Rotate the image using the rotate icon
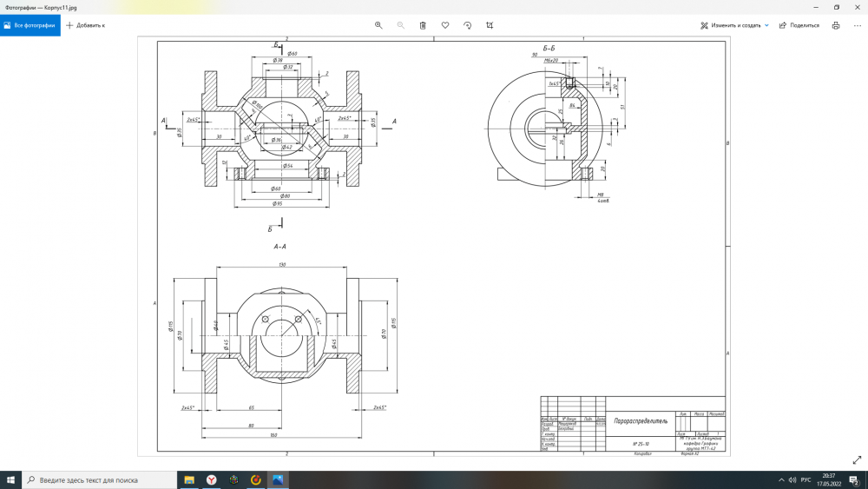 coord(468,25)
